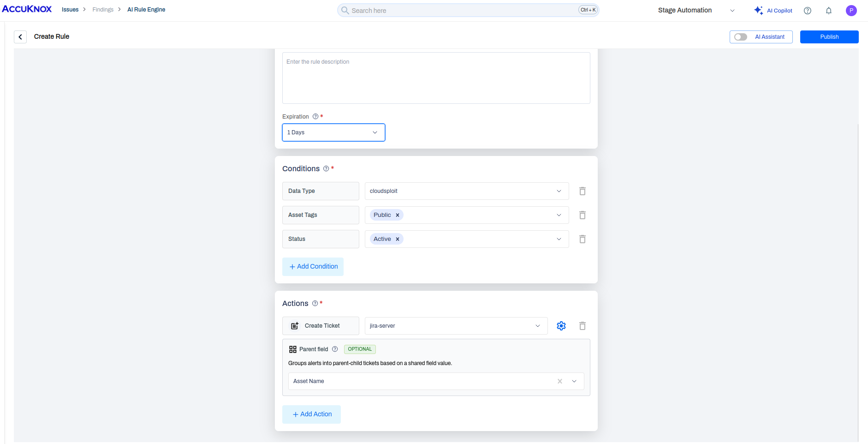Delete the Status condition row
The height and width of the screenshot is (444, 868).
(x=583, y=239)
